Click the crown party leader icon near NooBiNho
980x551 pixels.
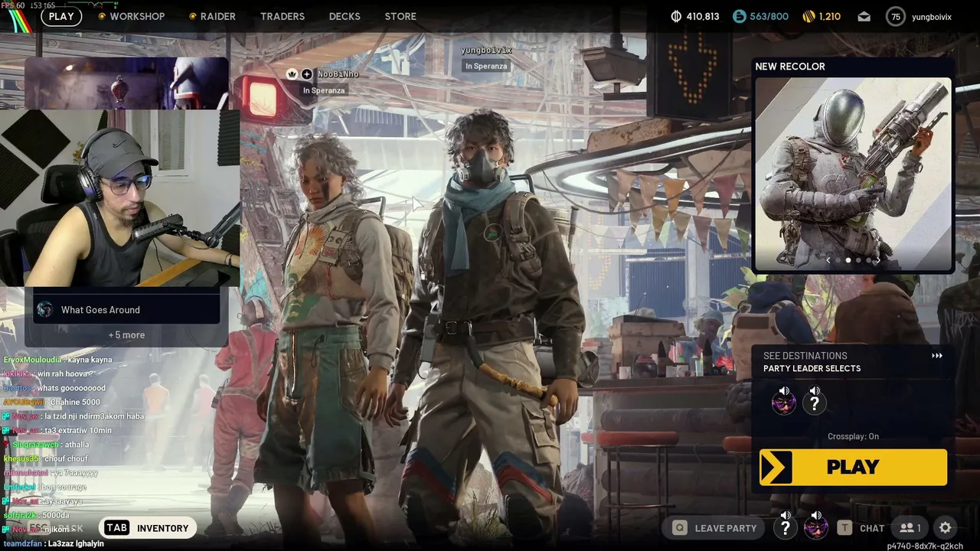click(292, 74)
